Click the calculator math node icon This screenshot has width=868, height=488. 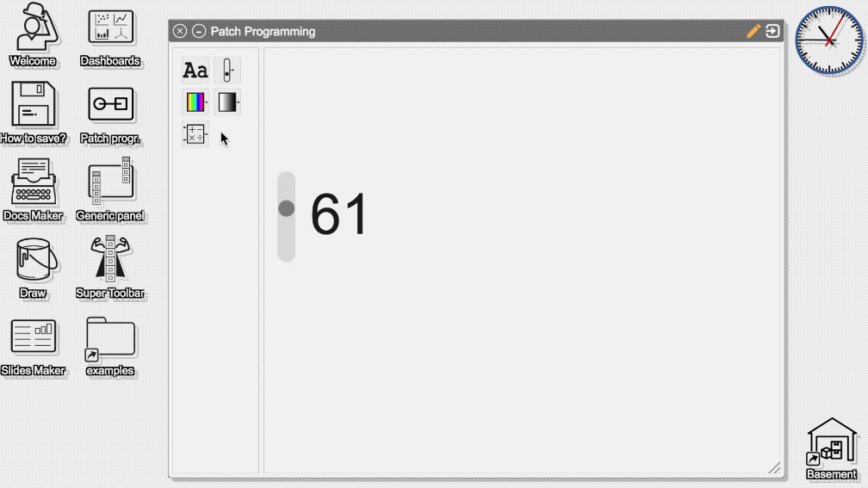[x=195, y=134]
